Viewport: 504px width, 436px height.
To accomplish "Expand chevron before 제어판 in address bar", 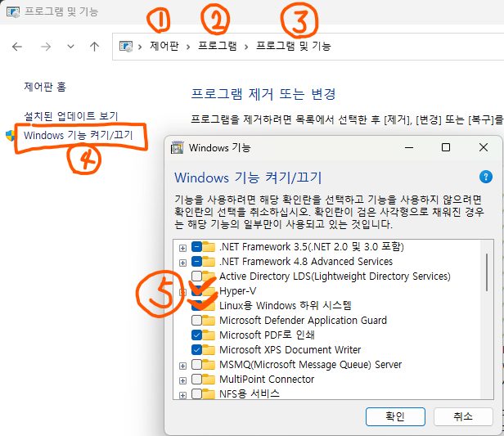I will [x=140, y=47].
